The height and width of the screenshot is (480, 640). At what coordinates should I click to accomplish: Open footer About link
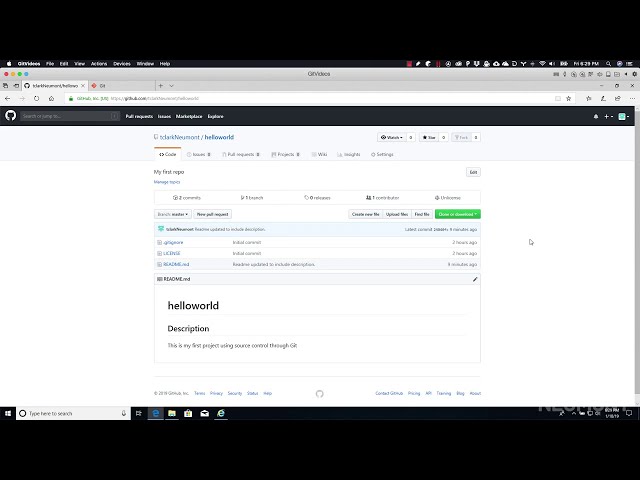tap(475, 393)
